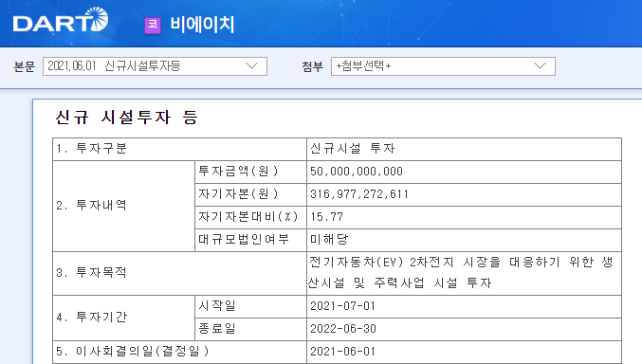Click the chevron of the 본문 dropdown
This screenshot has width=642, height=364.
(251, 66)
